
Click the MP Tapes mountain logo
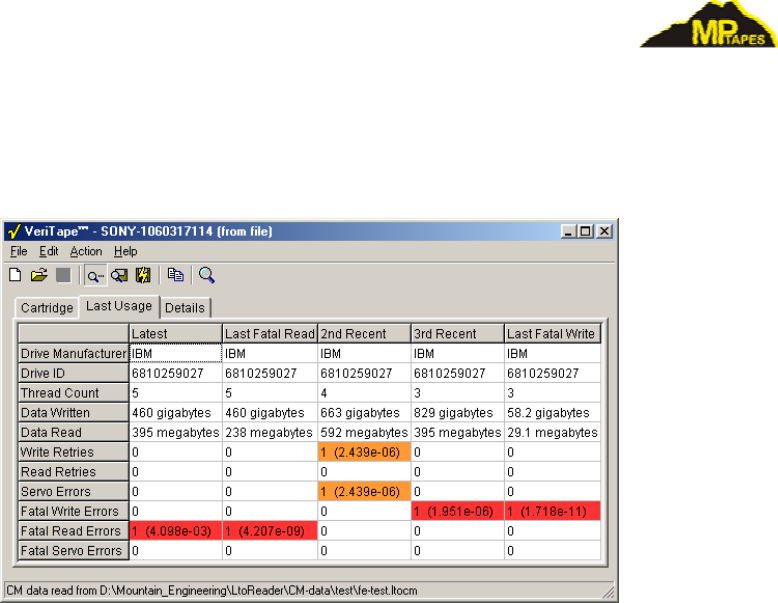tap(709, 24)
